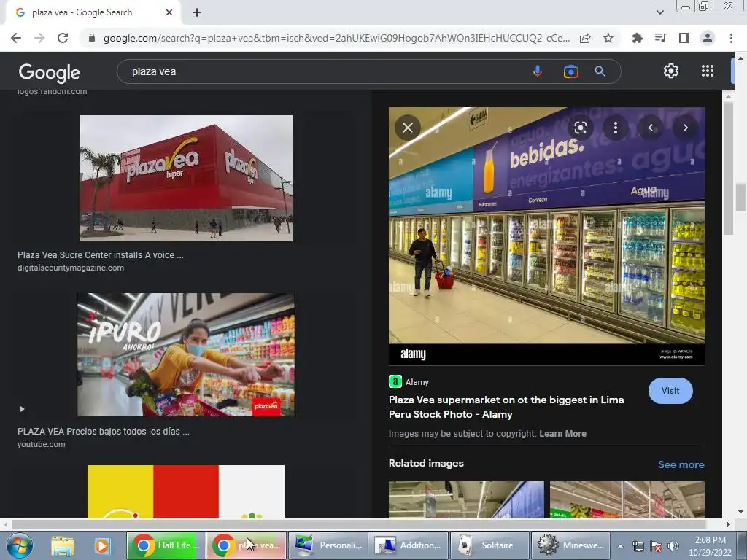Open the network tray icon
The width and height of the screenshot is (747, 560).
coord(638,546)
